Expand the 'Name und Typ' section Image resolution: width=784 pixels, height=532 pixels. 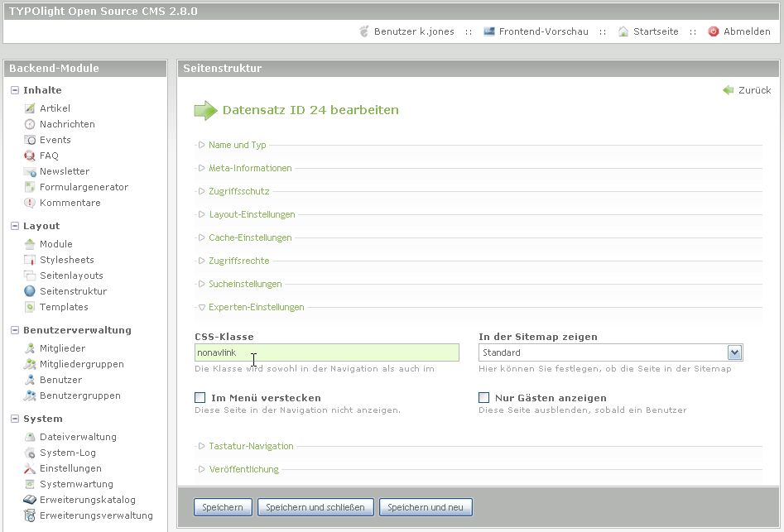[237, 145]
